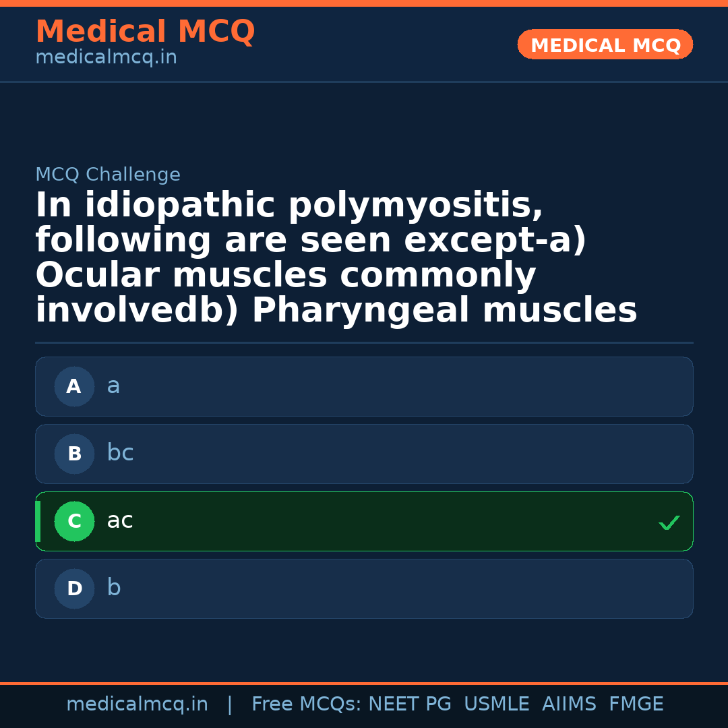
Task: Click the green checkmark on option C
Action: tap(669, 522)
